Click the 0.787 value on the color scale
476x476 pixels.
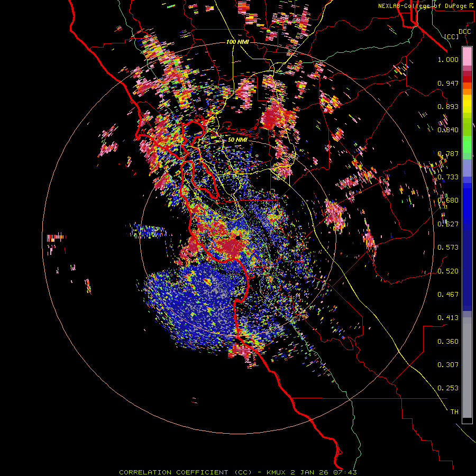tap(448, 153)
